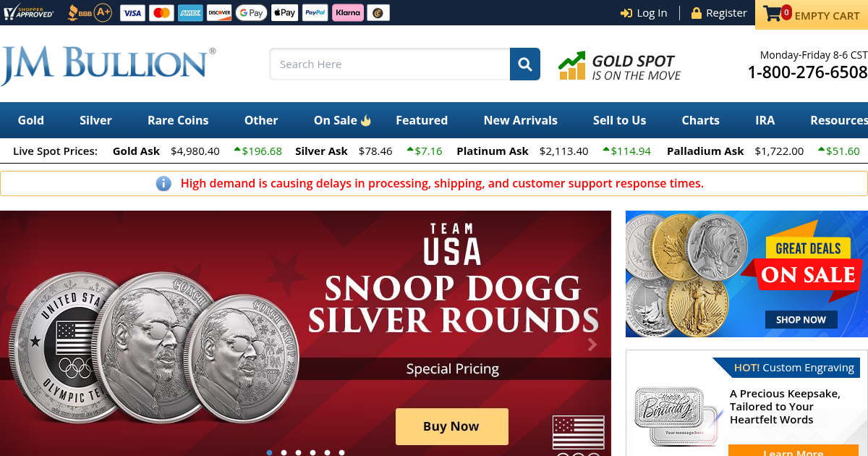The height and width of the screenshot is (456, 868).
Task: Select the third carousel dot indicator
Action: [299, 452]
